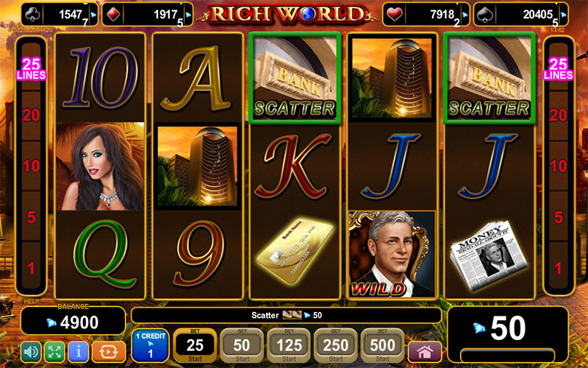The width and height of the screenshot is (588, 368).
Task: Choose the 250 bet start button
Action: point(336,345)
